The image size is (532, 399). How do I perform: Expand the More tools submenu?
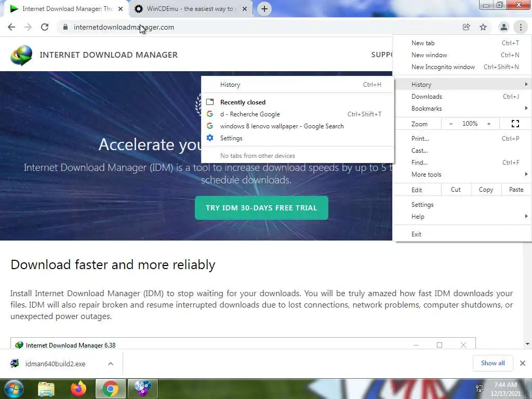[x=462, y=175]
